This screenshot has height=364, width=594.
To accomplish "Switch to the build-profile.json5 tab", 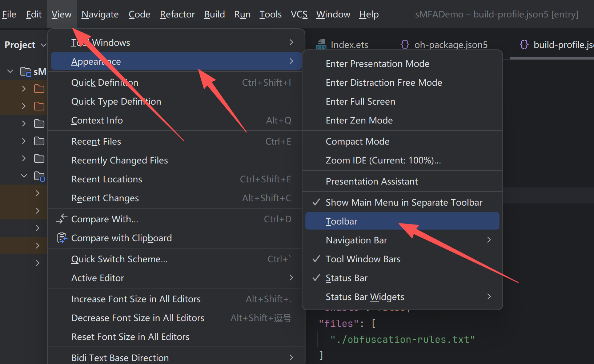I will 557,45.
